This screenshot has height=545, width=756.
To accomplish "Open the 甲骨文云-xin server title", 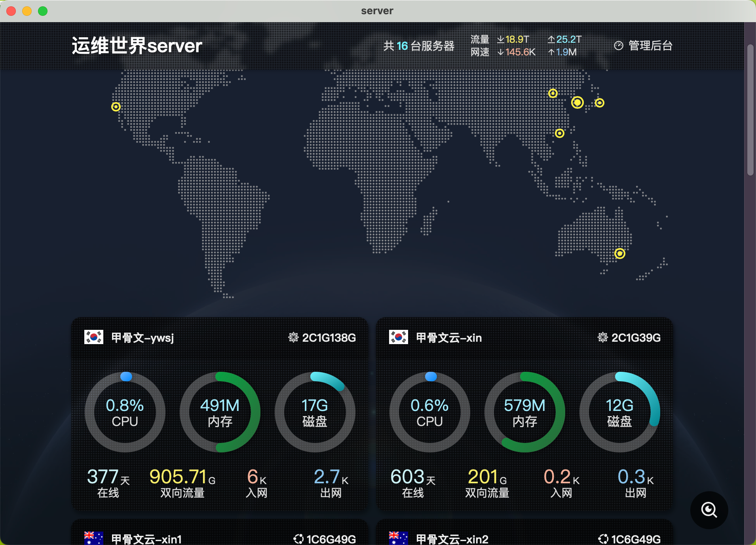I will click(x=449, y=338).
